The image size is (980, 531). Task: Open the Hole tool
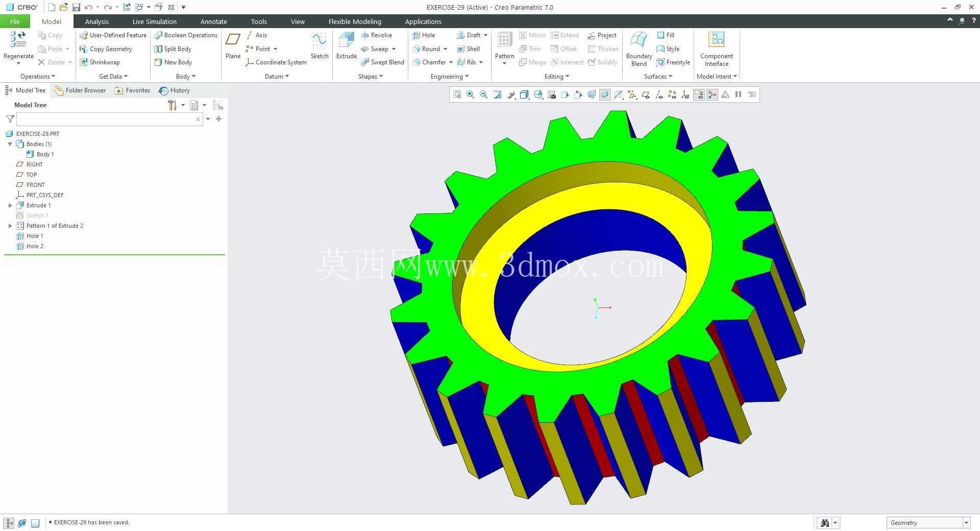(424, 35)
